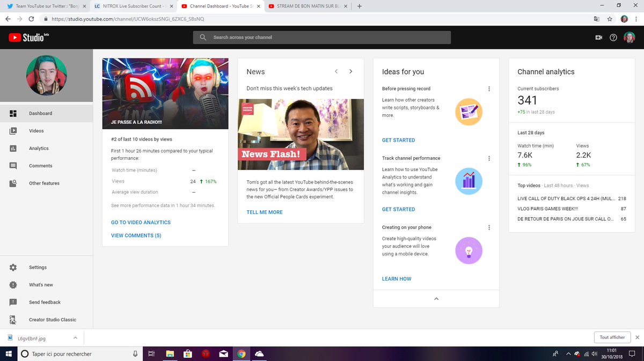This screenshot has width=644, height=361.
Task: Click the Windows Start button
Action: tap(9, 353)
